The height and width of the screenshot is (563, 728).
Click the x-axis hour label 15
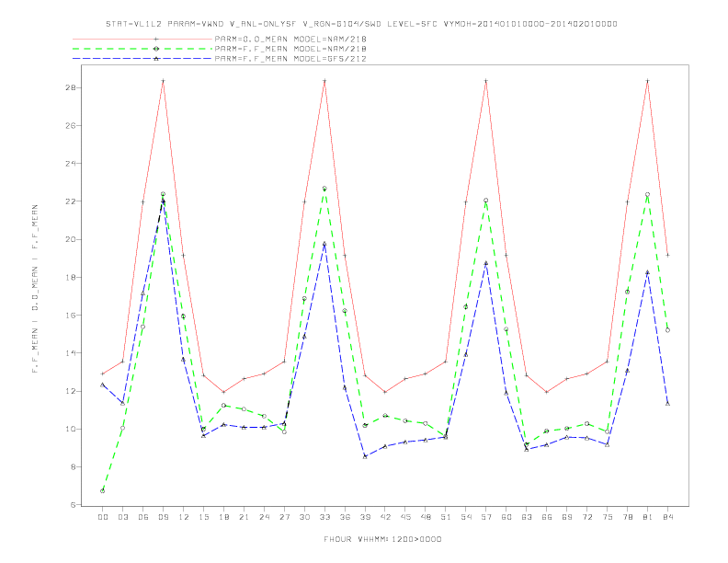click(x=203, y=517)
